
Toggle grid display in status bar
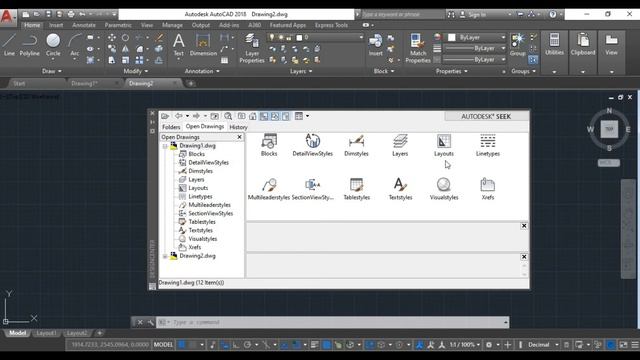coord(182,345)
